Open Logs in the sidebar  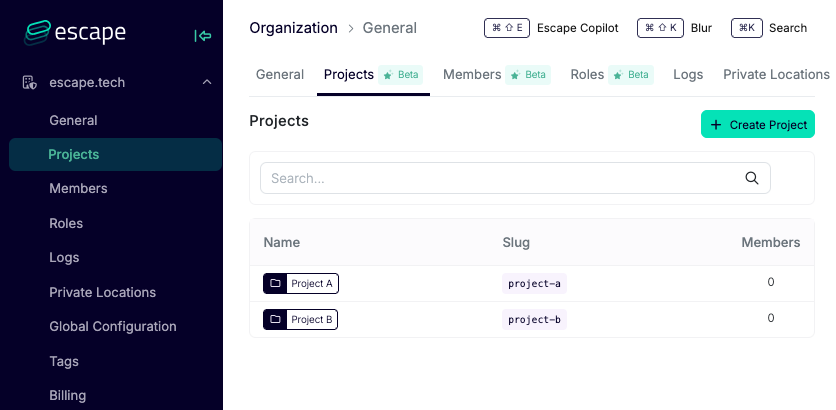click(64, 258)
